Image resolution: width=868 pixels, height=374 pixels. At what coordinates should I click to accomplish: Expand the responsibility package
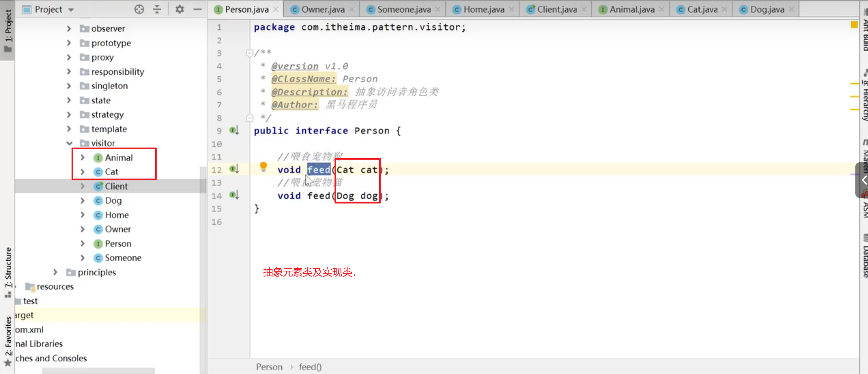(69, 71)
